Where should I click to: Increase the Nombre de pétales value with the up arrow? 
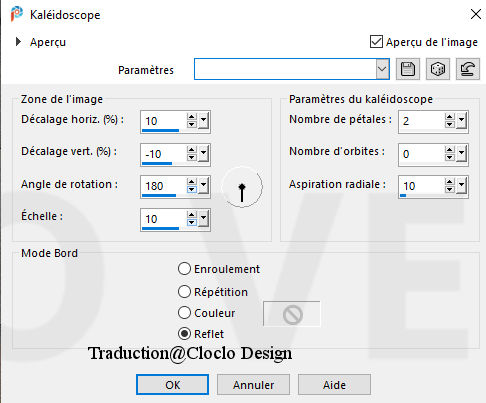coord(450,117)
